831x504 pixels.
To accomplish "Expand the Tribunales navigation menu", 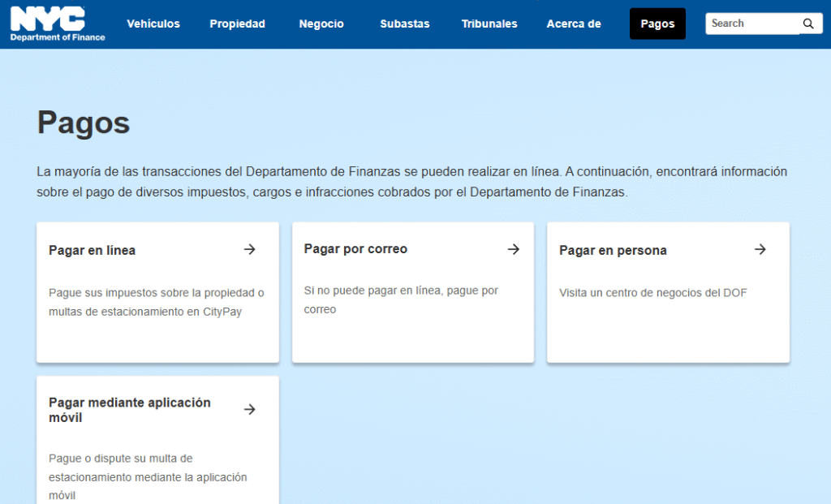I will [489, 24].
